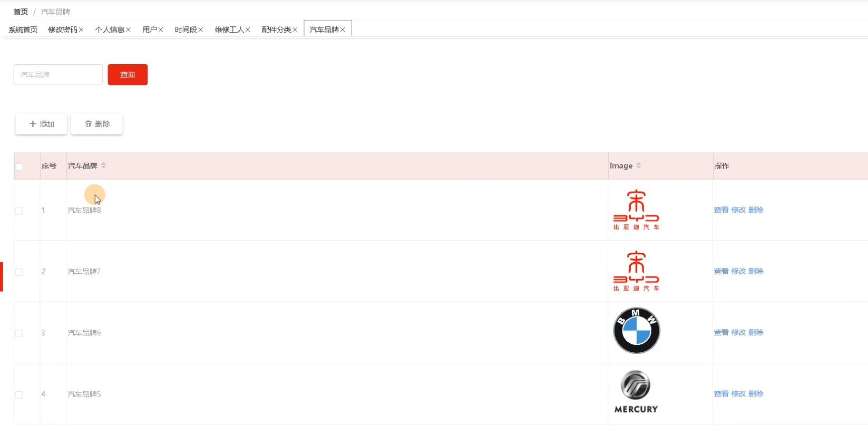Image resolution: width=868 pixels, height=426 pixels.
Task: Click the 汽车品牌7 cell text
Action: tap(84, 272)
